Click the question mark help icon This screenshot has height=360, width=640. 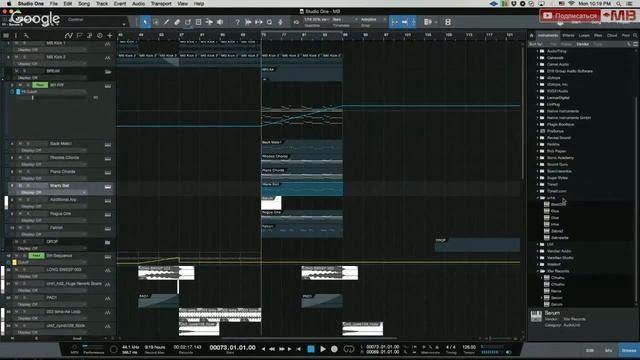pyautogui.click(x=237, y=22)
